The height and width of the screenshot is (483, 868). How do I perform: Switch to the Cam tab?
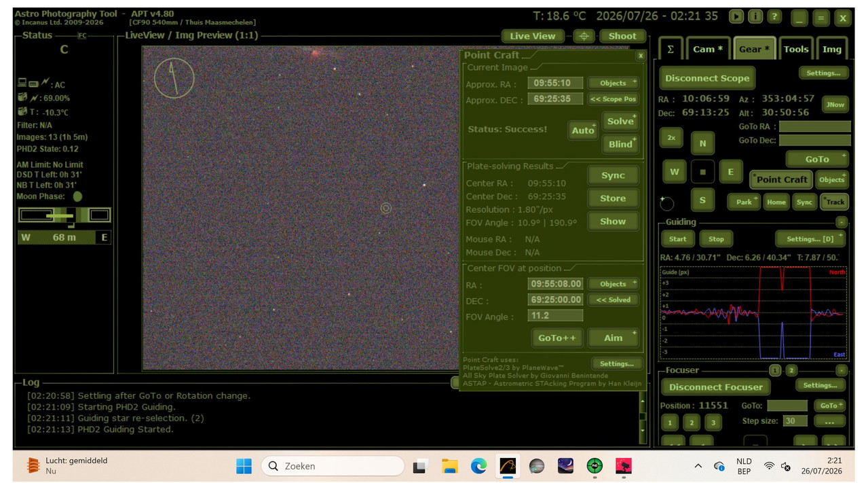pyautogui.click(x=707, y=49)
